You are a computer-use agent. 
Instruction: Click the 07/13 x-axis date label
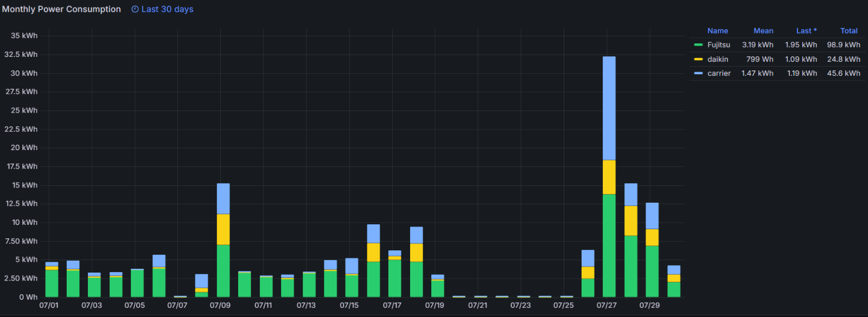pyautogui.click(x=306, y=306)
